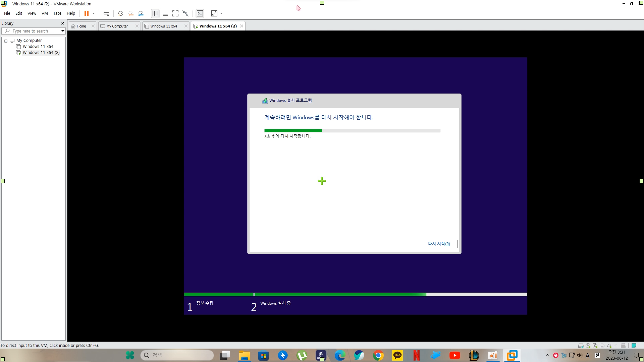
Task: Close the Windows 11 x64 (2) tab
Action: (241, 26)
